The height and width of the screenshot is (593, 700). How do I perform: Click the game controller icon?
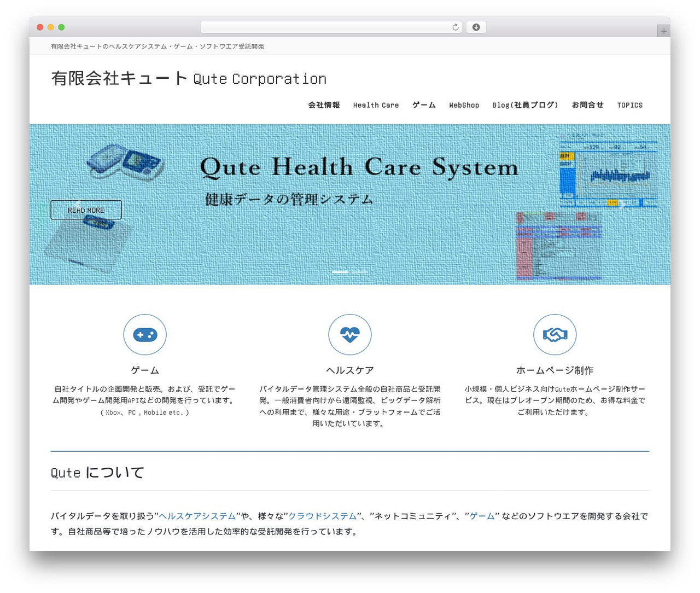coord(145,335)
